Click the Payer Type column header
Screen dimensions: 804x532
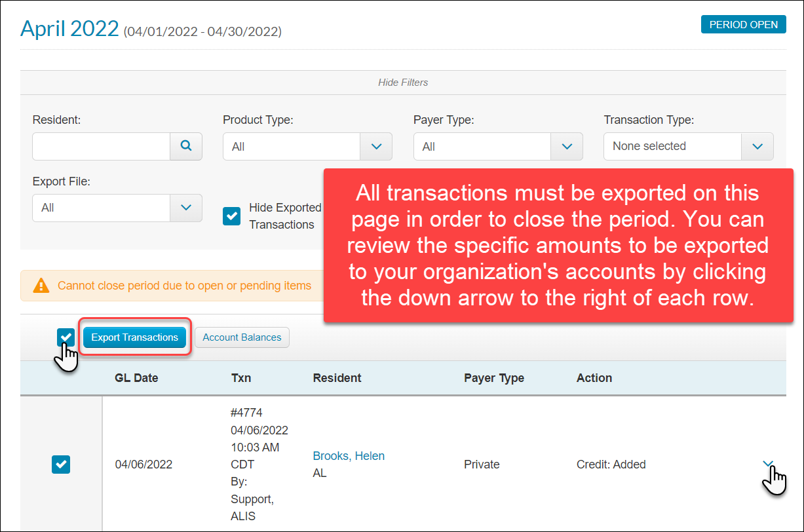click(x=494, y=378)
